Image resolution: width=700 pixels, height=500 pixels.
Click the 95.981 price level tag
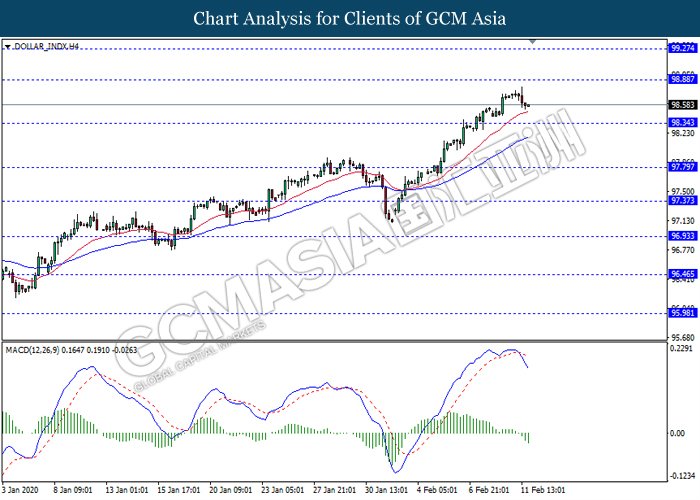point(683,312)
